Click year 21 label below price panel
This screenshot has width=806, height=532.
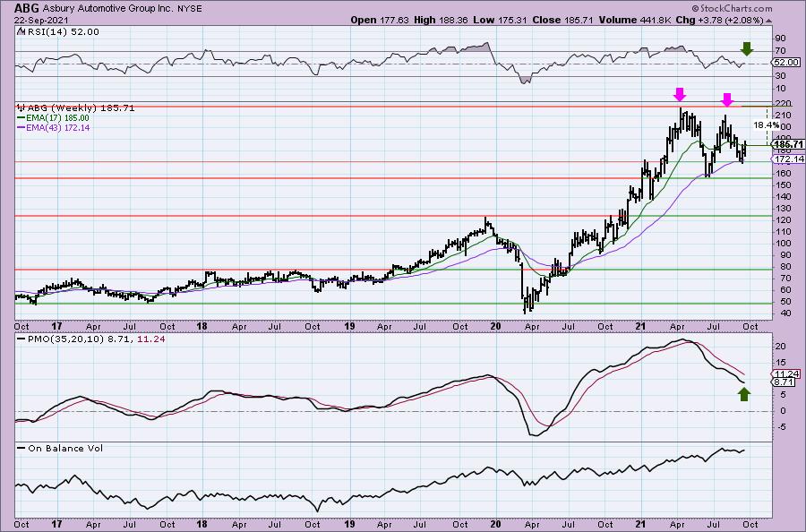pos(640,326)
